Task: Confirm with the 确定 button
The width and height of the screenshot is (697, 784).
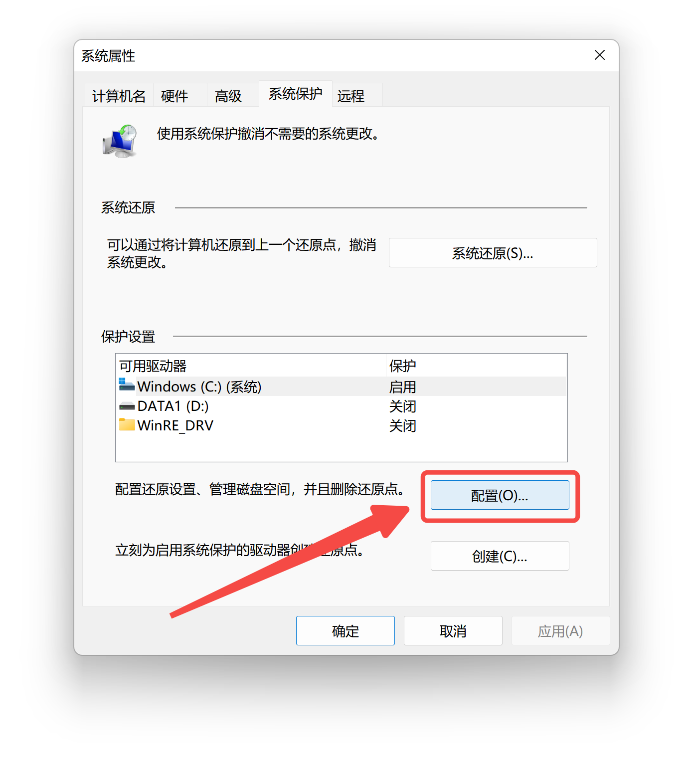Action: point(346,630)
